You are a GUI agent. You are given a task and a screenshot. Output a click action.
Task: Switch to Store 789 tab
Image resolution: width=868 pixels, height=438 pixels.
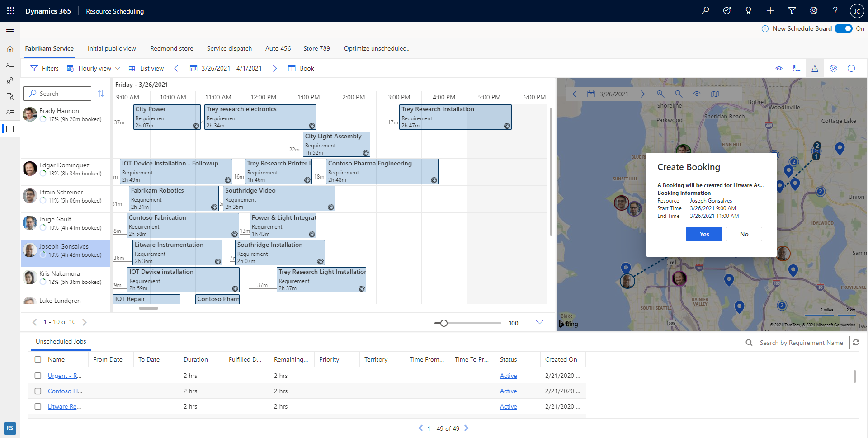click(316, 48)
